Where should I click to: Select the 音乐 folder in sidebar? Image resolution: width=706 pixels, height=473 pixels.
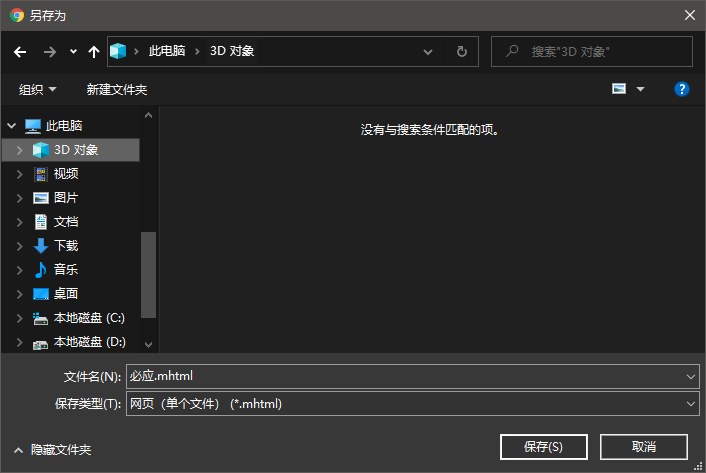click(66, 270)
